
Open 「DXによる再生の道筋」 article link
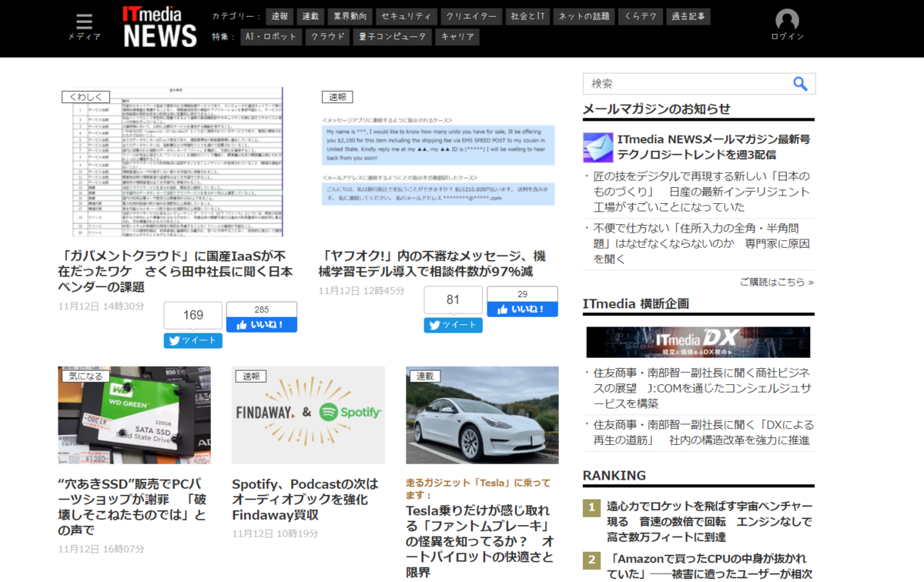(x=703, y=432)
